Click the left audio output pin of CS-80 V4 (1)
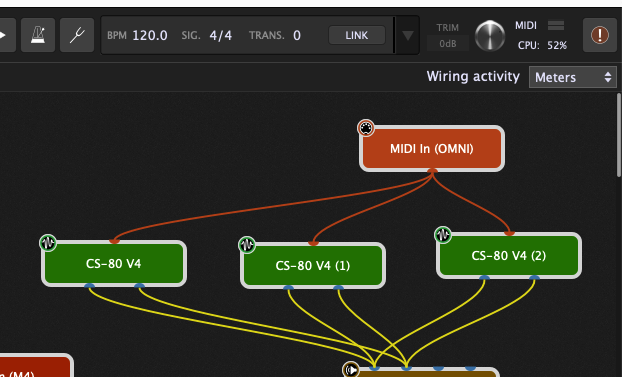622x377 pixels. tap(288, 288)
